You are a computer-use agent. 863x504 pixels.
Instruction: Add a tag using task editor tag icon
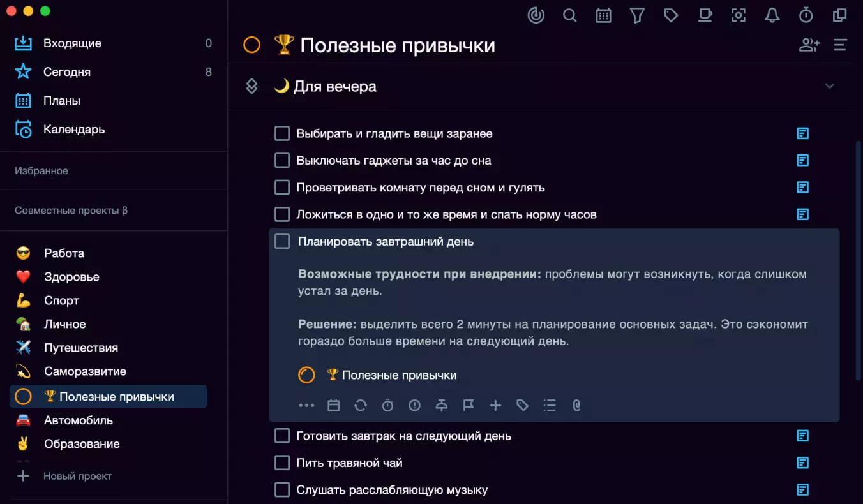point(522,405)
